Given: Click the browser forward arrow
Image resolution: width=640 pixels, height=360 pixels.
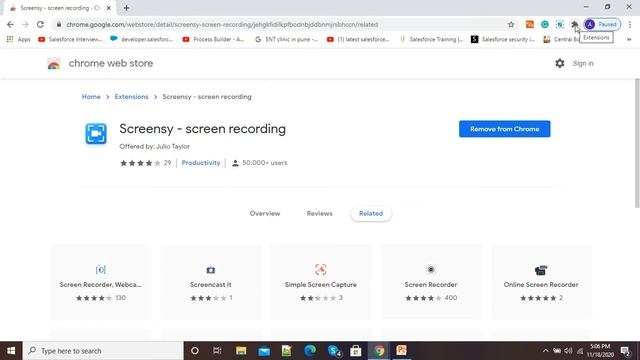Looking at the screenshot, I should [25, 24].
